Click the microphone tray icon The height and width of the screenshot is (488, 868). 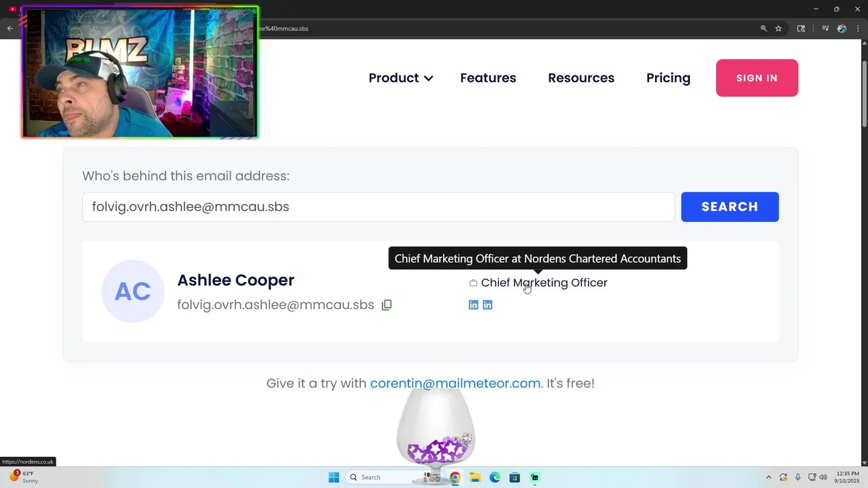tap(797, 477)
